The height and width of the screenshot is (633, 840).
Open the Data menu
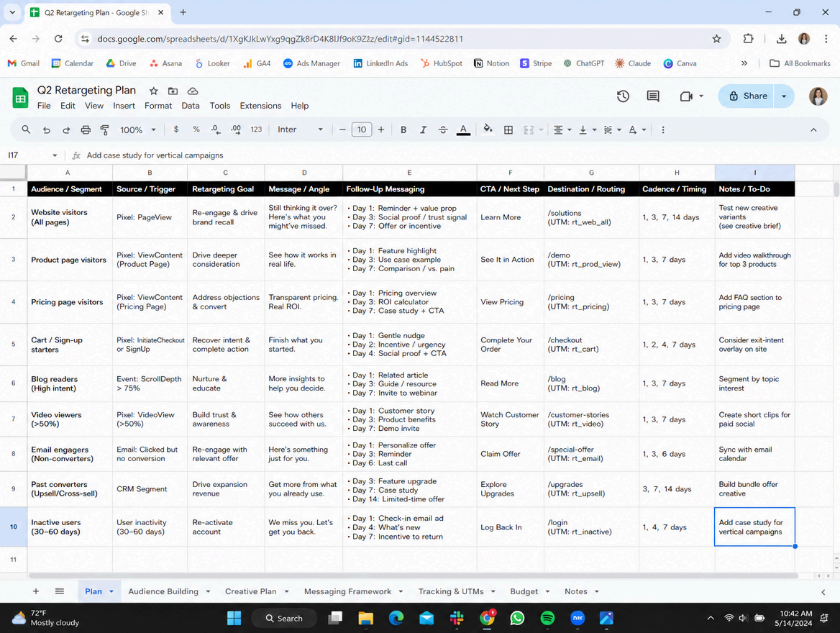[190, 106]
